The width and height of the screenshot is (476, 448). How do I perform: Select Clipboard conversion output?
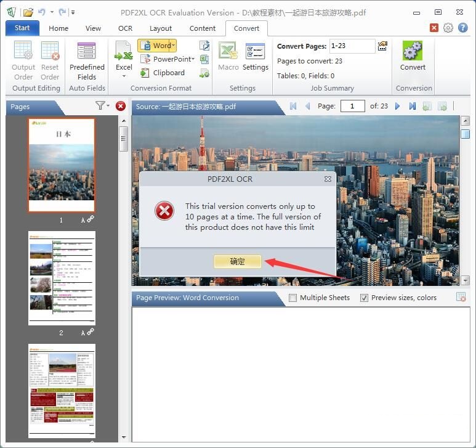pyautogui.click(x=163, y=73)
